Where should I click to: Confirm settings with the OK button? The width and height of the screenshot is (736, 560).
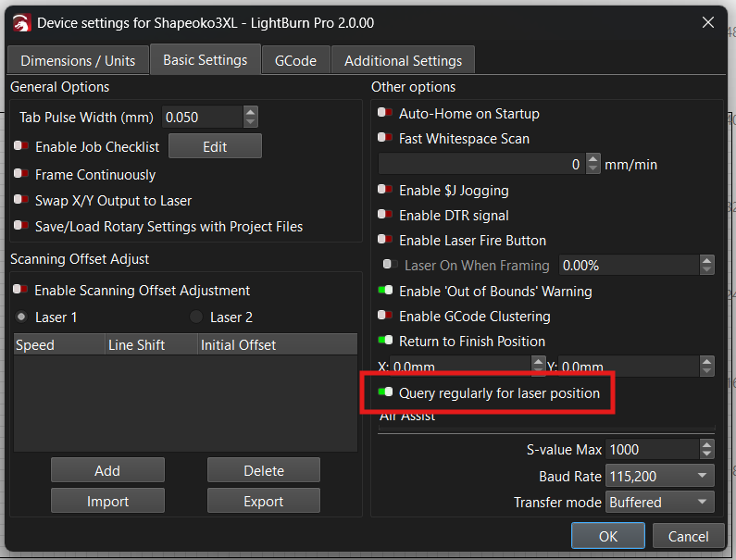[608, 536]
